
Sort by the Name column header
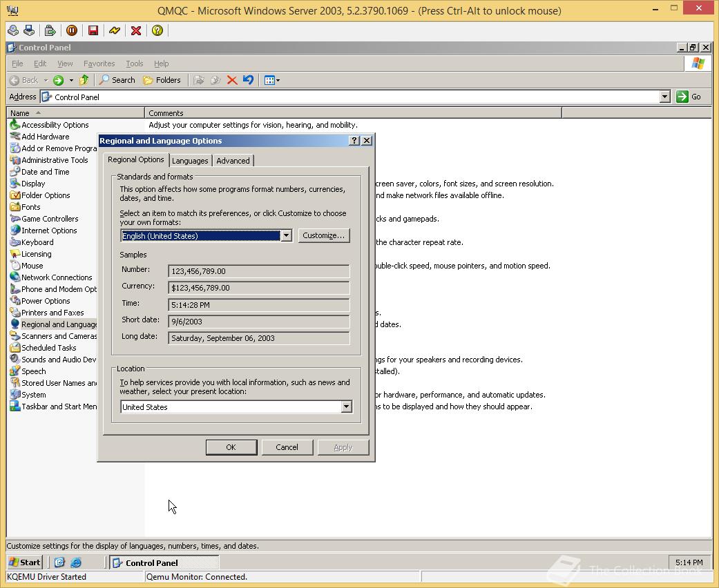pyautogui.click(x=76, y=113)
